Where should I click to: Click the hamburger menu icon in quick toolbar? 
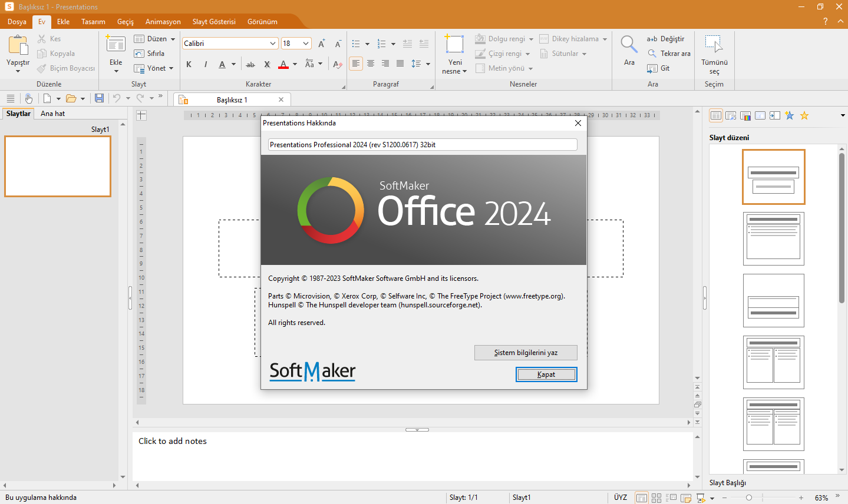click(10, 98)
